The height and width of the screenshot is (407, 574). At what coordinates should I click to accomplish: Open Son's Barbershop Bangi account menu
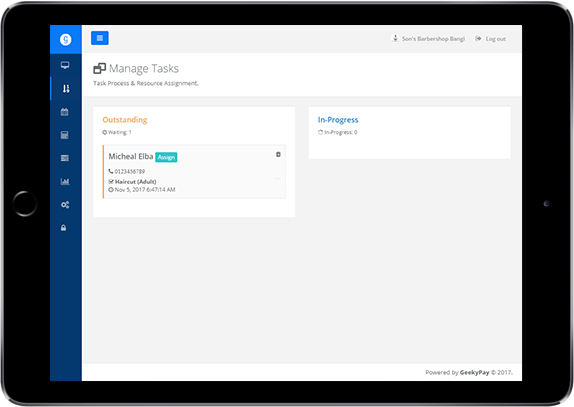[x=428, y=38]
